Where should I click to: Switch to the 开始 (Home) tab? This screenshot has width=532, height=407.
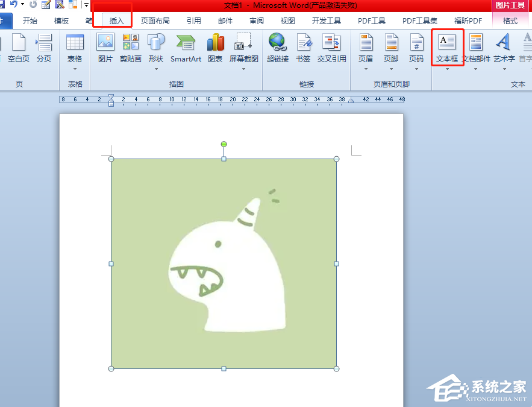30,21
